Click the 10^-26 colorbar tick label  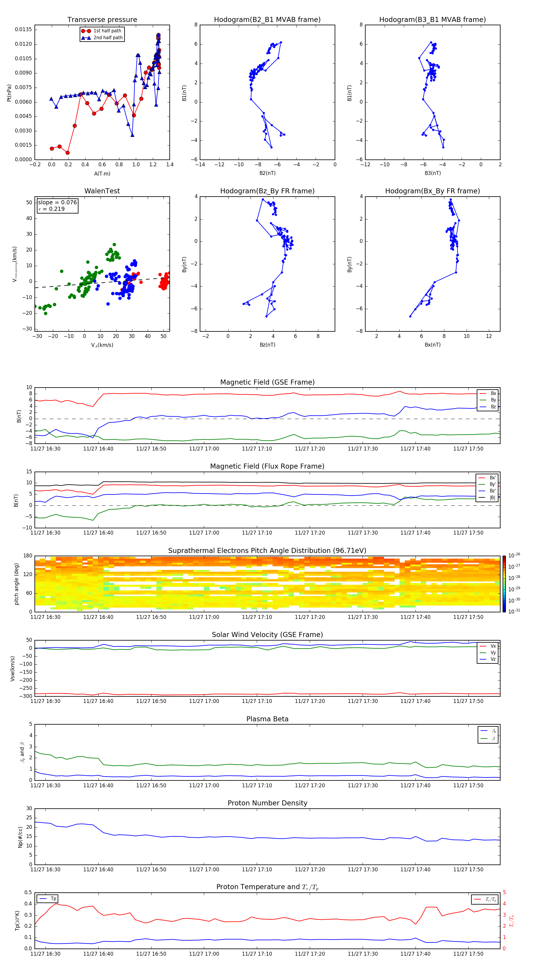pos(514,555)
